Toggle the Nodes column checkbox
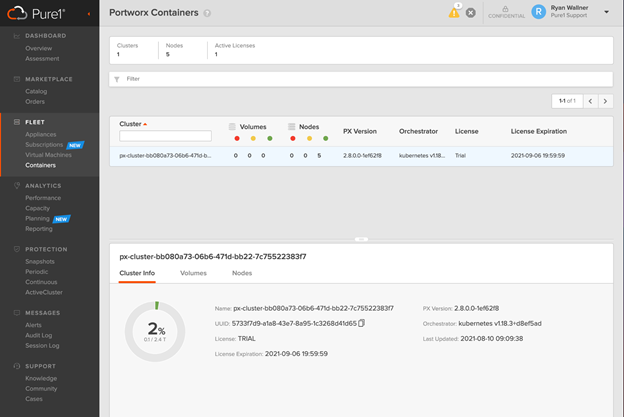 tap(292, 127)
